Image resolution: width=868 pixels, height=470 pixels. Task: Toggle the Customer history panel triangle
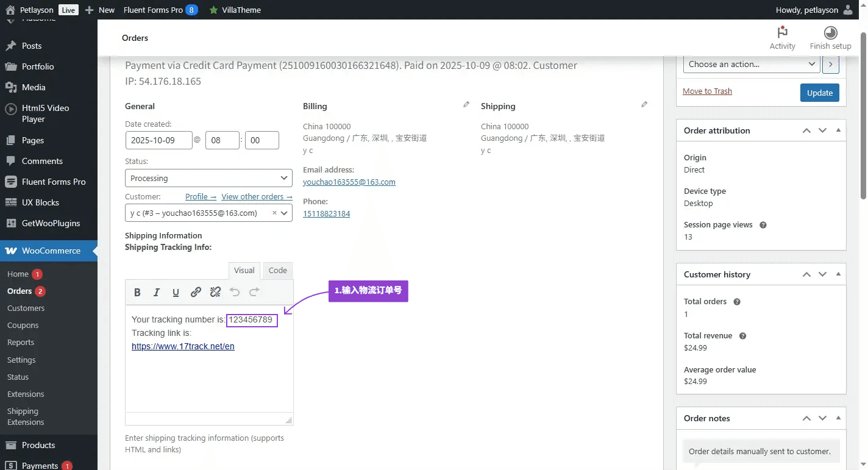pyautogui.click(x=838, y=274)
